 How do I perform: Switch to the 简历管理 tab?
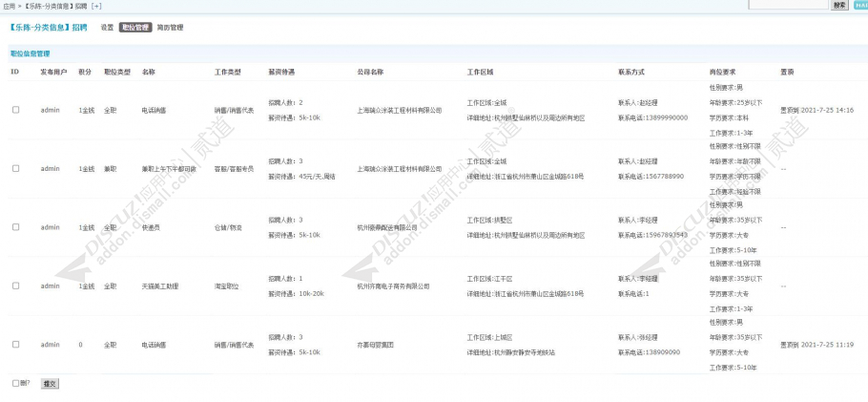[170, 27]
